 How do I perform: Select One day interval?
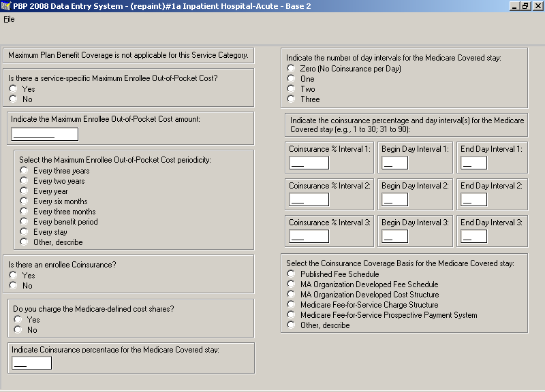[x=292, y=79]
